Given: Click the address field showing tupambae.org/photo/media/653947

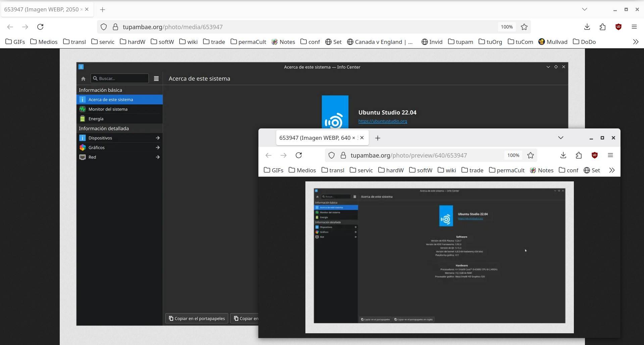Looking at the screenshot, I should [x=302, y=27].
